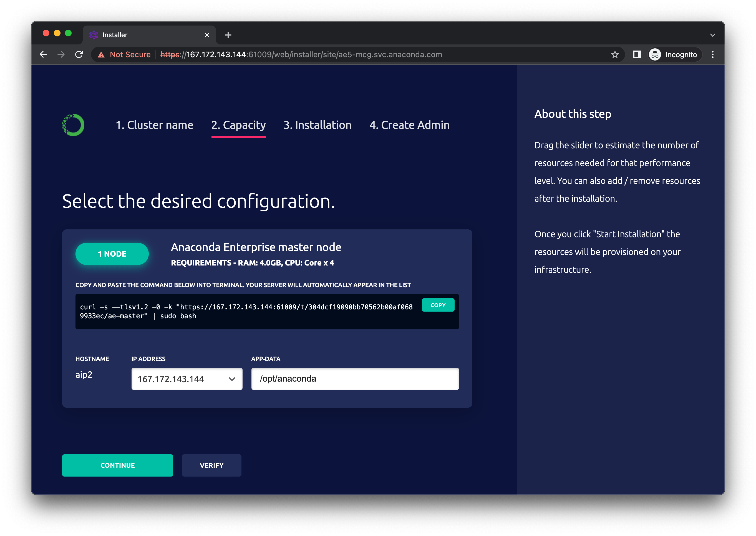Open the 3. Installation step
This screenshot has height=536, width=756.
318,125
